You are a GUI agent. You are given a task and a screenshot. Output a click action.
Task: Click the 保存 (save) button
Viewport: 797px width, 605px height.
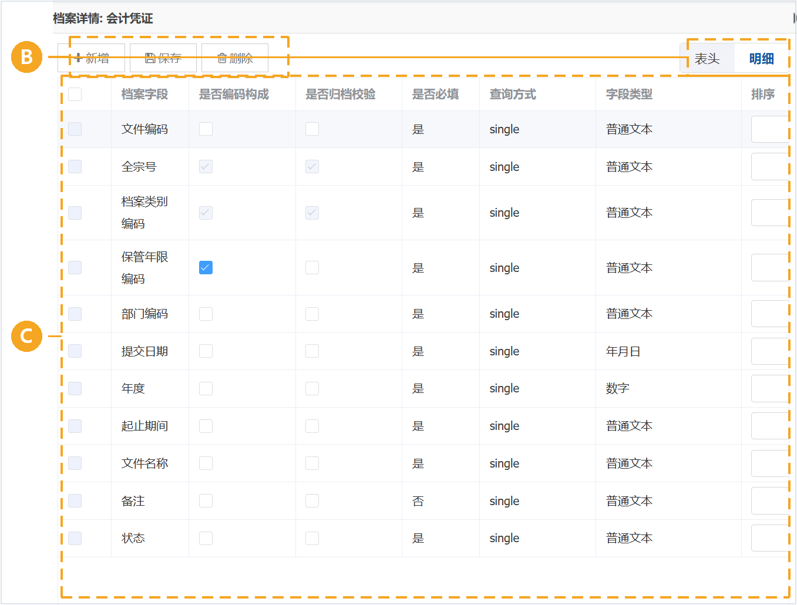[x=163, y=58]
